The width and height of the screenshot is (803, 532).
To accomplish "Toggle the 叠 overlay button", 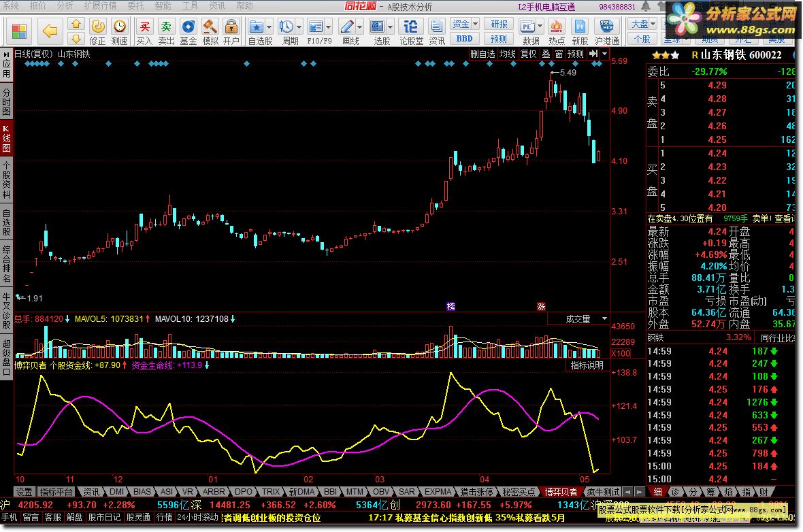I will point(546,54).
